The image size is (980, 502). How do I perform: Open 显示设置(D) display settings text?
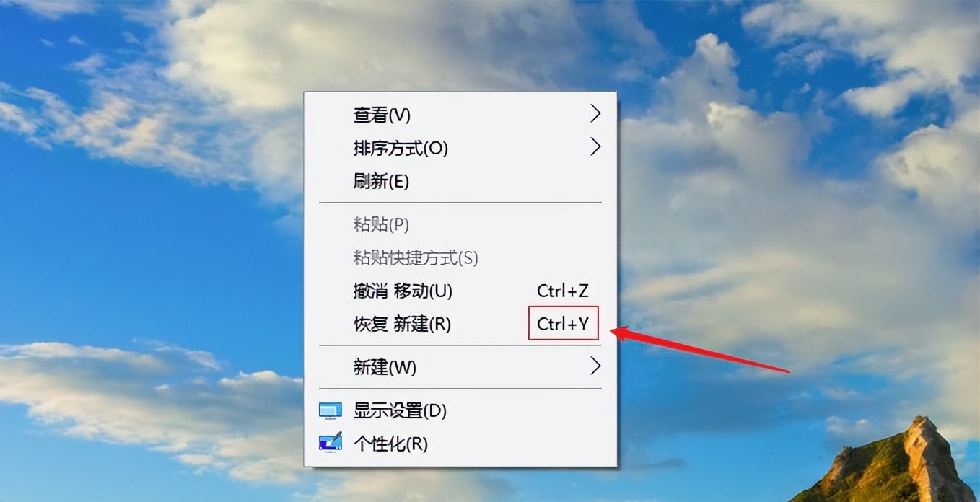pyautogui.click(x=400, y=411)
